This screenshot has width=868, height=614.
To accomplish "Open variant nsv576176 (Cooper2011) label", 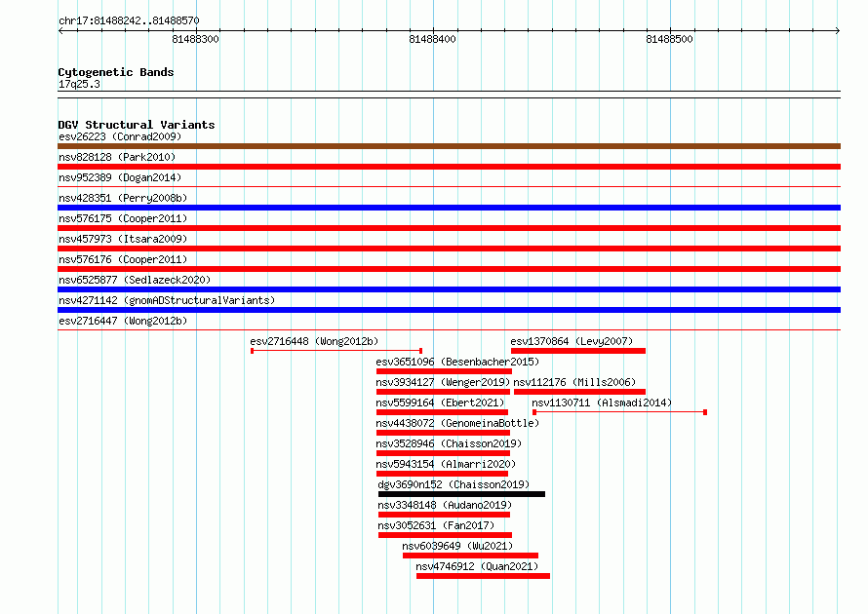I will (x=123, y=259).
